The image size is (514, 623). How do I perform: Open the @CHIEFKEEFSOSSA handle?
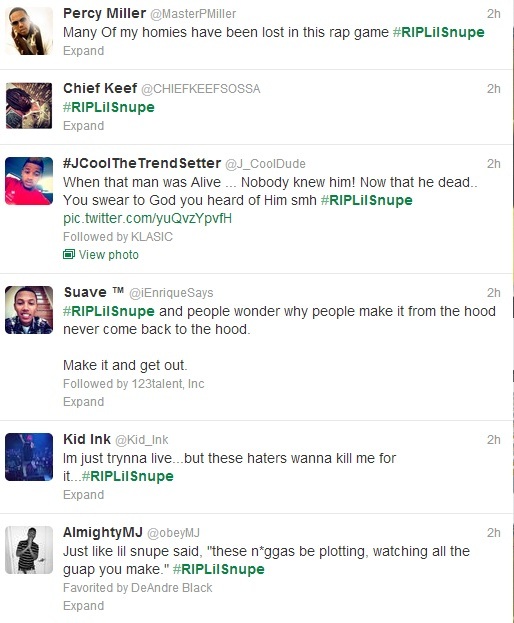pyautogui.click(x=201, y=89)
